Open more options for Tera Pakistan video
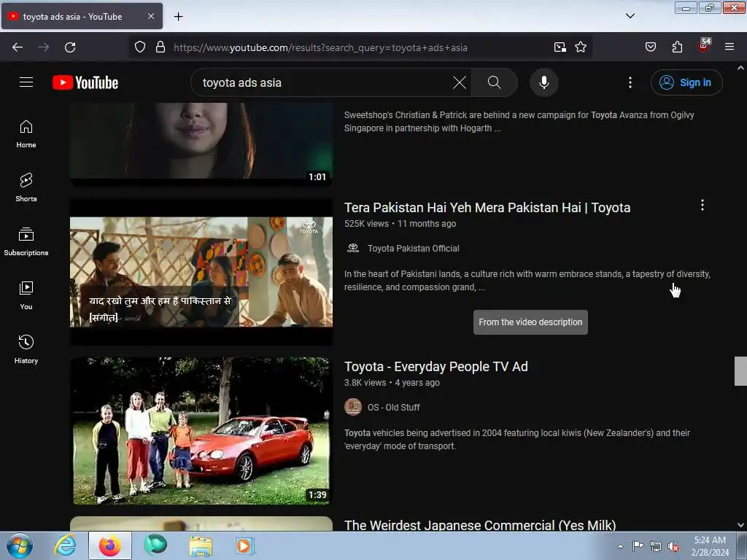 click(x=702, y=205)
